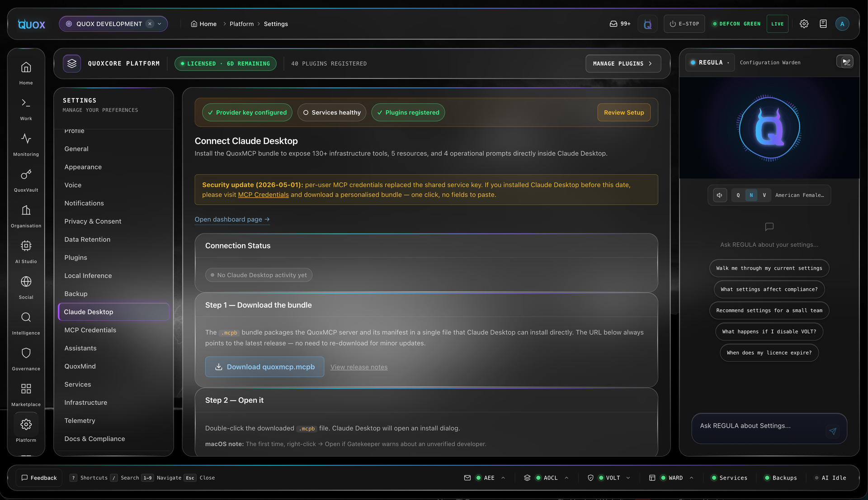
Task: Click the QuoxCore Platform layers icon
Action: [x=72, y=64]
